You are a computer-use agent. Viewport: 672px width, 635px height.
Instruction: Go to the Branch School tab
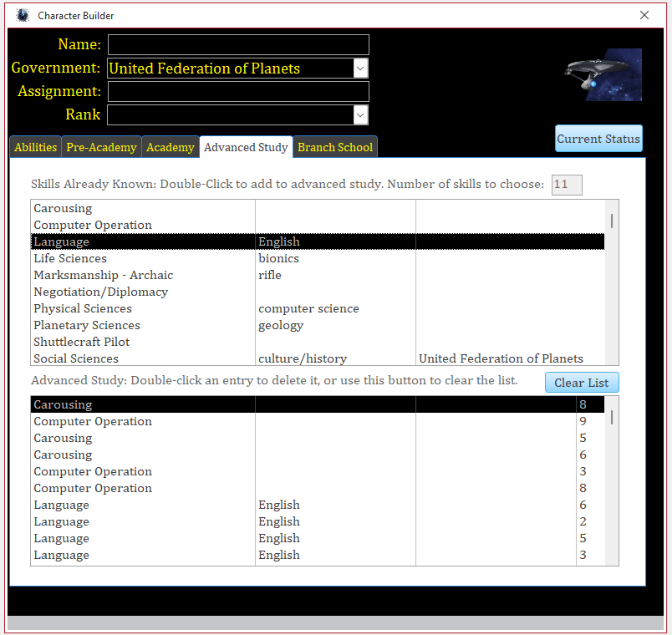(335, 147)
